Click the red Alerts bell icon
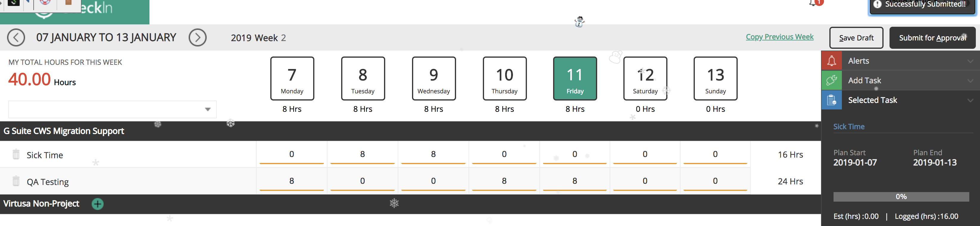The image size is (980, 226). tap(832, 61)
